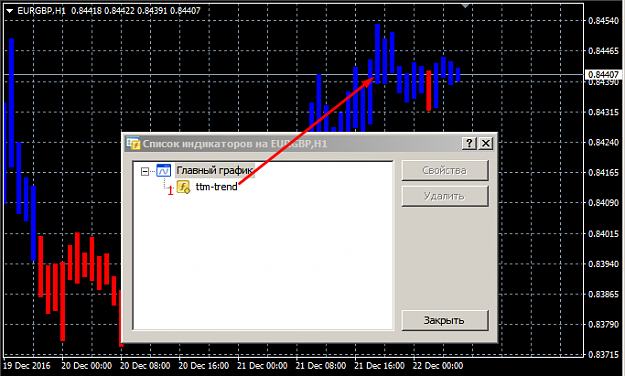Click the current price label 0.84407
The width and height of the screenshot is (625, 376).
coord(603,75)
